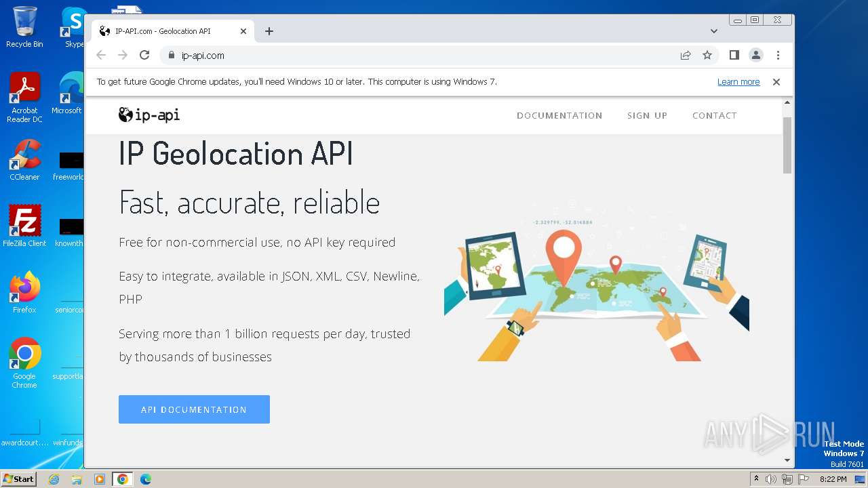Click the page scrollbar thumb
868x488 pixels.
pos(787,144)
